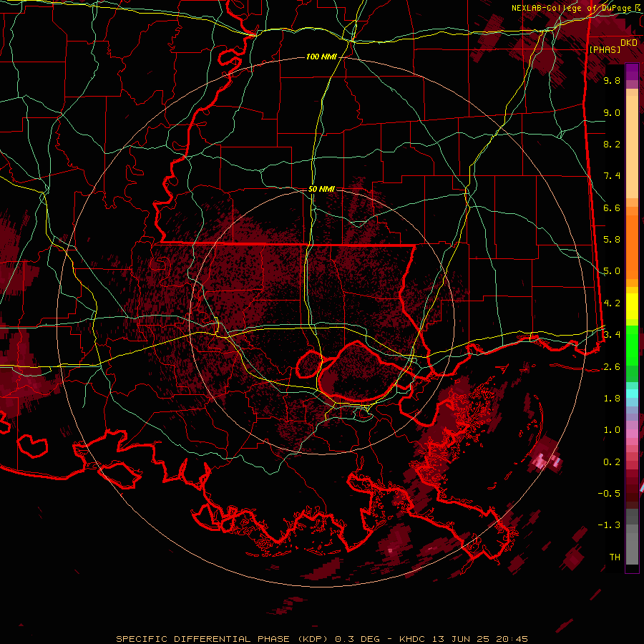This screenshot has width=644, height=644.
Task: Click the DKD label above the color bar
Action: [629, 43]
